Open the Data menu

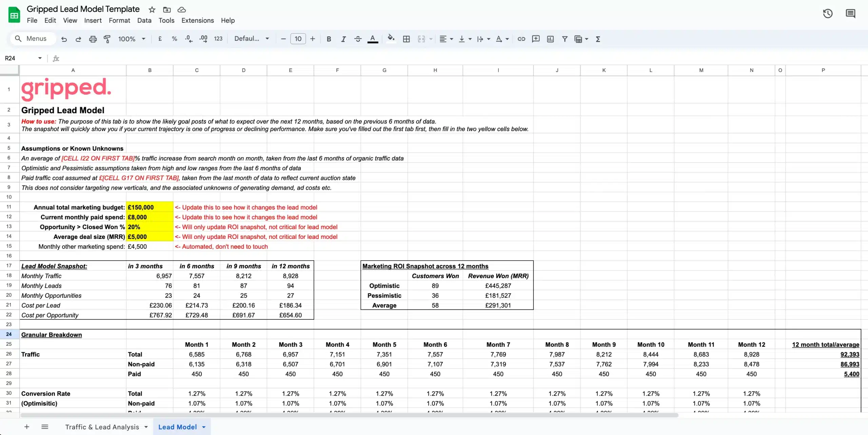(144, 20)
